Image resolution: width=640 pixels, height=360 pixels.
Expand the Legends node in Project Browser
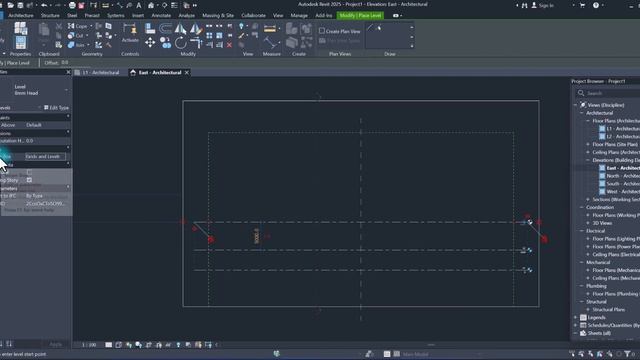(576, 318)
